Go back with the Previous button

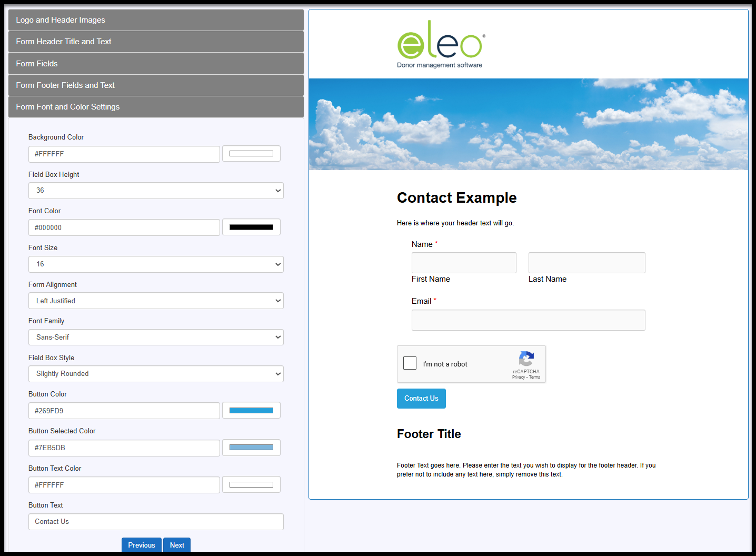coord(142,545)
